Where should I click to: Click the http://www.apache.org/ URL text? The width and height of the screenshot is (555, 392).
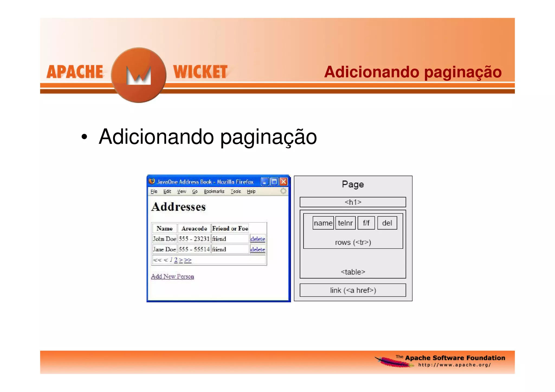click(x=454, y=365)
